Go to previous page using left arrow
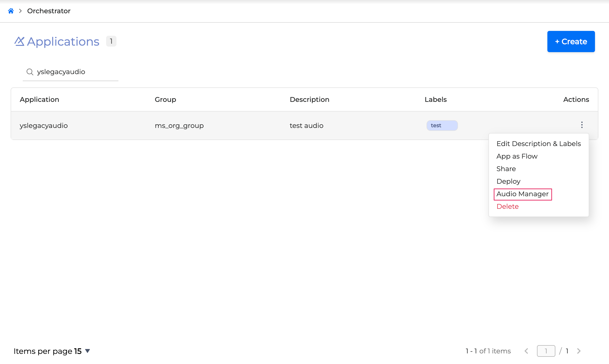The width and height of the screenshot is (609, 364). tap(527, 351)
